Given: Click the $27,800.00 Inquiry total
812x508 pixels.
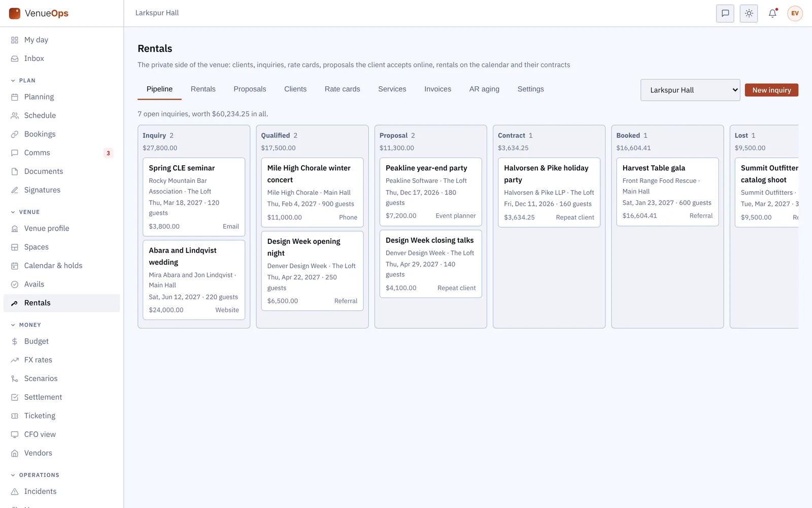Looking at the screenshot, I should 160,148.
